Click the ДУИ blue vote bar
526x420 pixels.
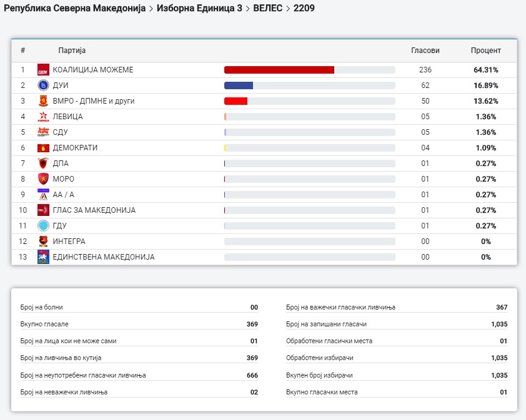[x=239, y=85]
